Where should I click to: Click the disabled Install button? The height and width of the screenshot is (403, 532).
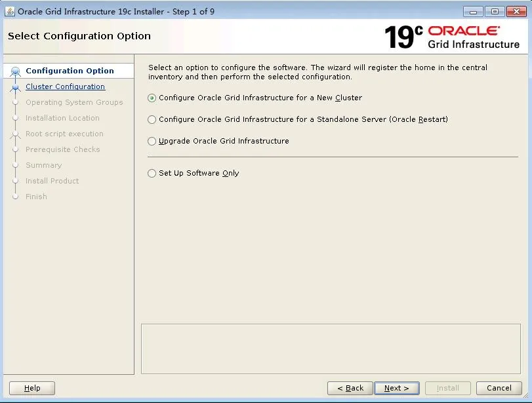click(448, 388)
